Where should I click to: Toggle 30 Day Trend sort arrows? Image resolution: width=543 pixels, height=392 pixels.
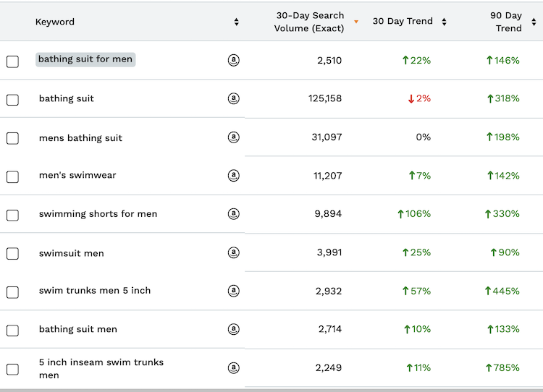[444, 22]
